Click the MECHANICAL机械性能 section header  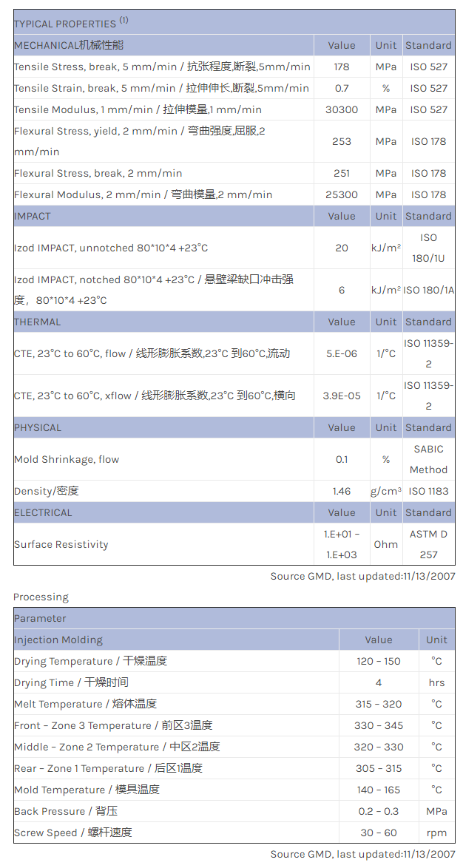(69, 45)
